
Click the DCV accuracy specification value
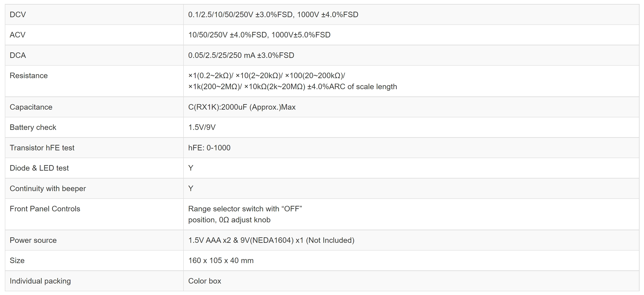tap(273, 15)
